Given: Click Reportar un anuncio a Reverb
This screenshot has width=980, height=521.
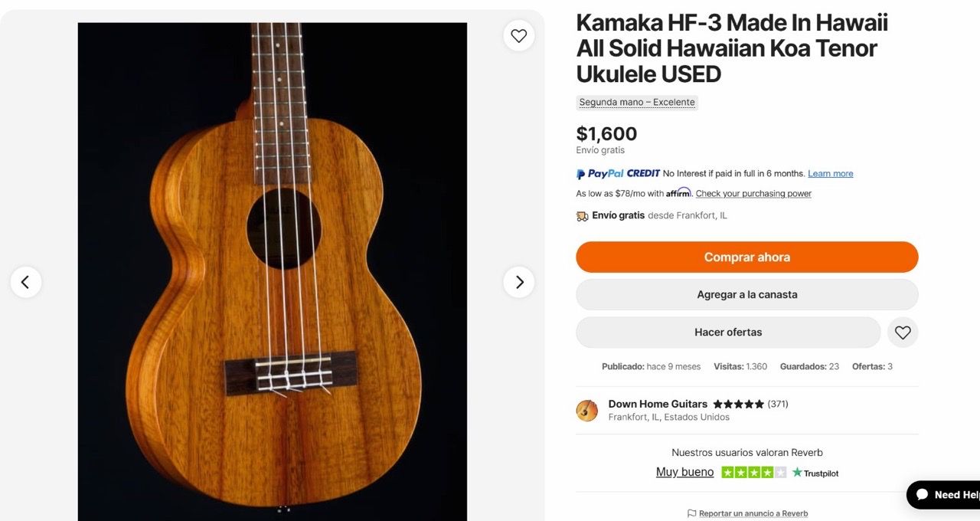Looking at the screenshot, I should pyautogui.click(x=753, y=513).
